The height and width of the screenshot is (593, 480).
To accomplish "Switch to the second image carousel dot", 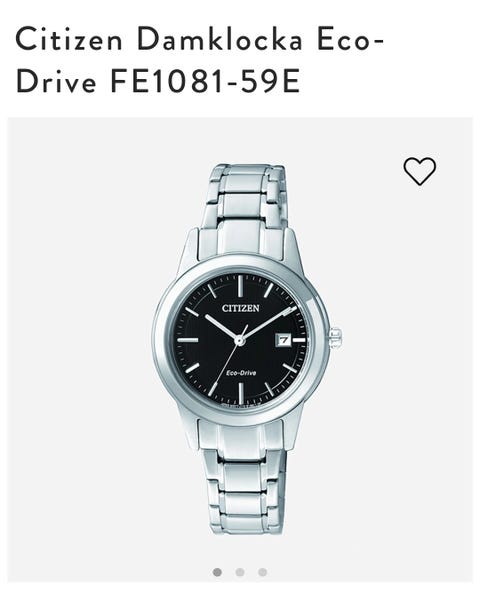I will [240, 572].
